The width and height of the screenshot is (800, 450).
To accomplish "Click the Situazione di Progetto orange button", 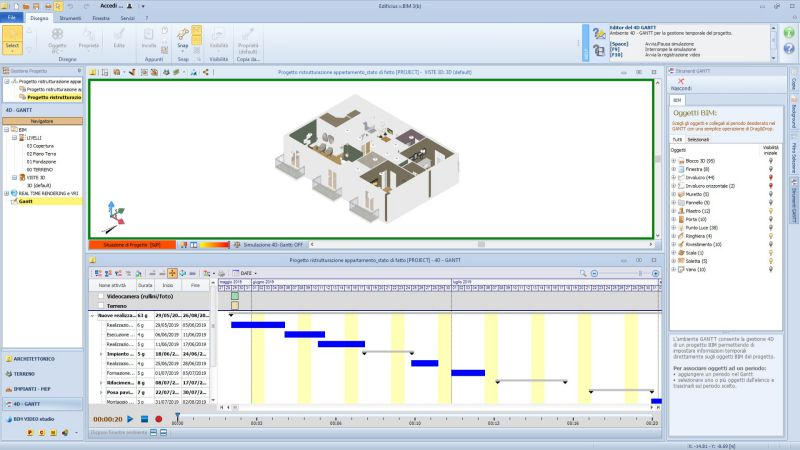I will coord(132,245).
